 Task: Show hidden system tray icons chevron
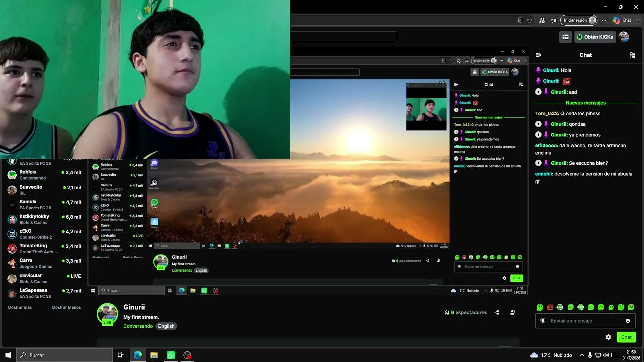pyautogui.click(x=582, y=355)
